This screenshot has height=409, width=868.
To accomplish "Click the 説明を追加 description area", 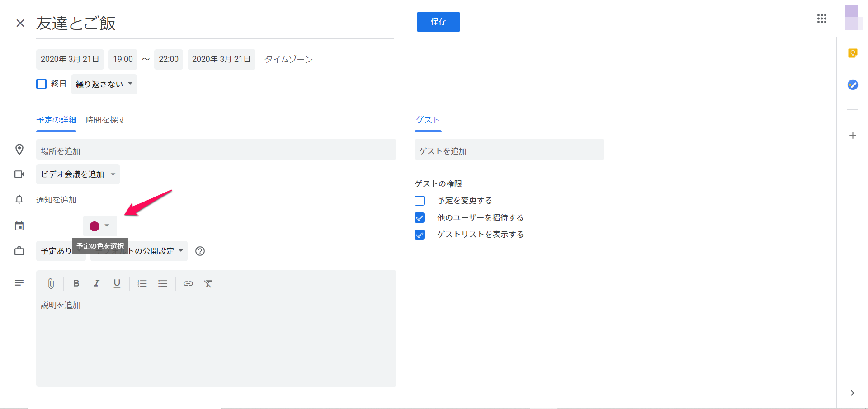I will [216, 341].
